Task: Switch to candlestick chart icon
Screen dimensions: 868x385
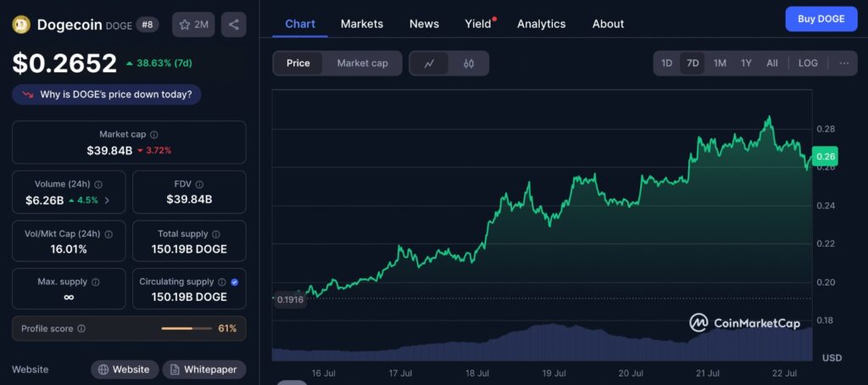Action: 469,63
